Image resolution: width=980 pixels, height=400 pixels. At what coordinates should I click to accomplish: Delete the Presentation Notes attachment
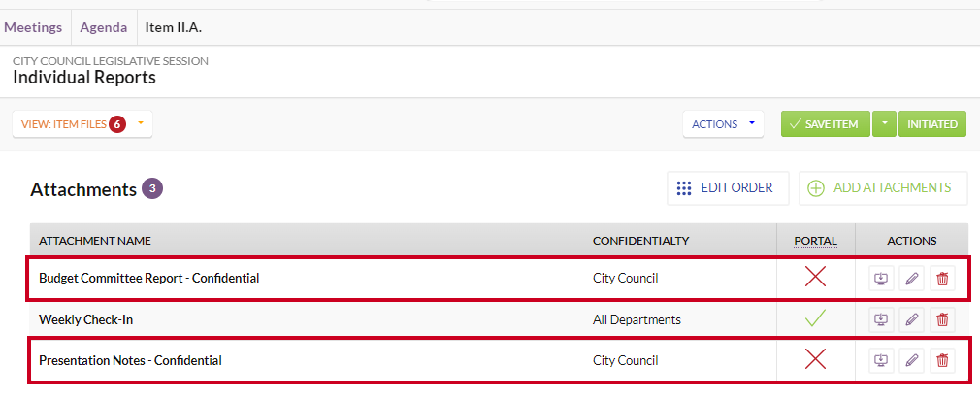coord(942,360)
